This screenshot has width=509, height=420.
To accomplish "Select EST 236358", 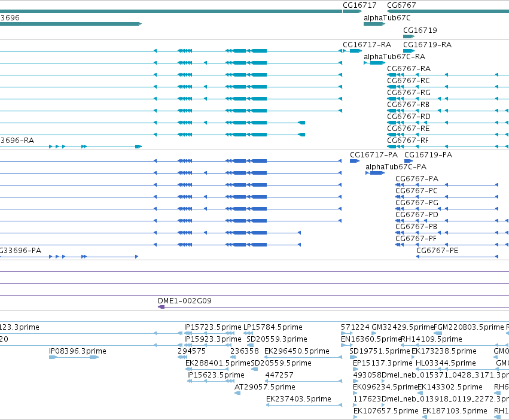I will tap(245, 351).
